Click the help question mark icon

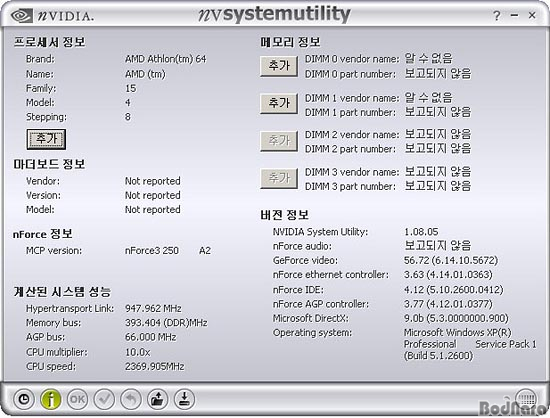pos(496,16)
